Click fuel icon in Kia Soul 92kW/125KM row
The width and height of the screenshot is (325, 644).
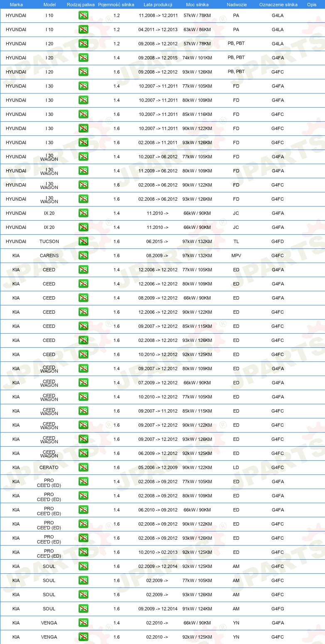click(x=83, y=566)
